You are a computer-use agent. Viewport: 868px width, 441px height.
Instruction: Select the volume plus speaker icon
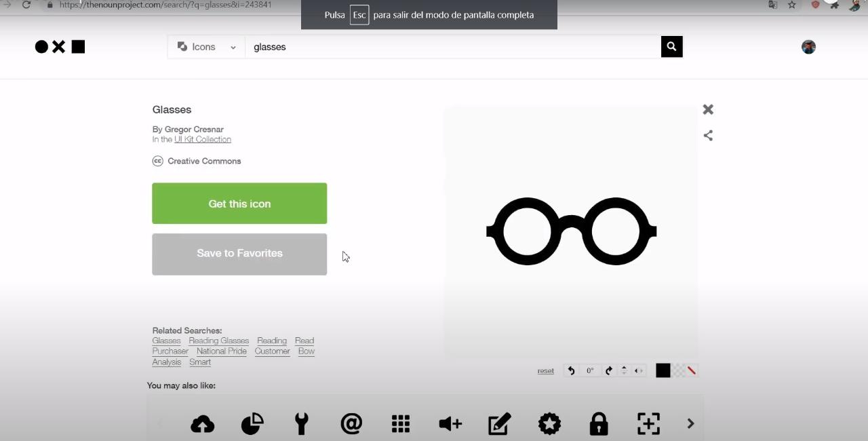(450, 424)
